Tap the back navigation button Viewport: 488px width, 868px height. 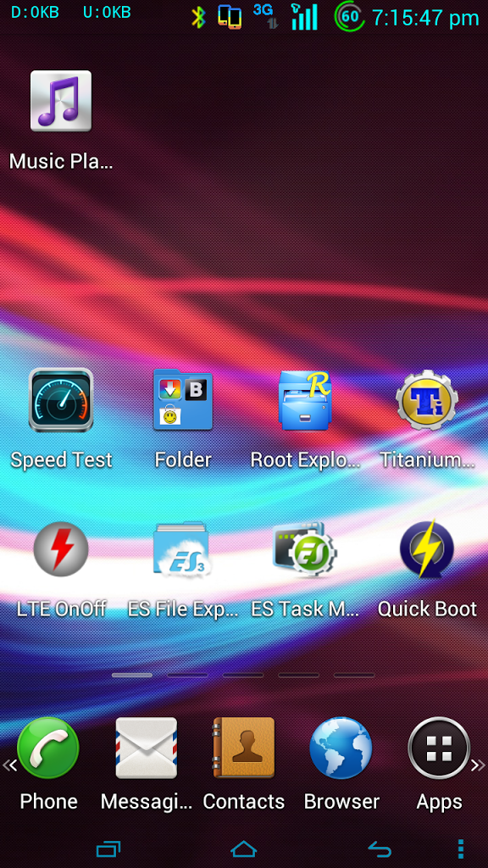click(x=380, y=849)
